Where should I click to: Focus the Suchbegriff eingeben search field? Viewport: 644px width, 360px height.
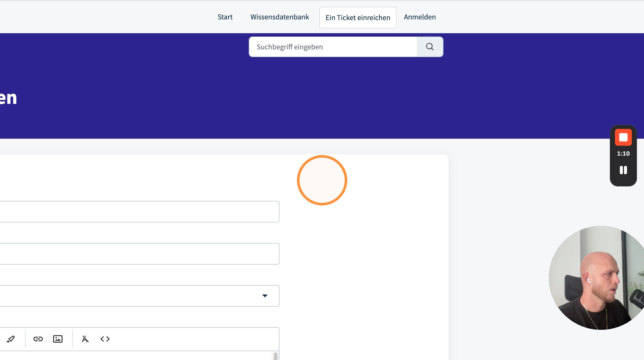(x=333, y=47)
